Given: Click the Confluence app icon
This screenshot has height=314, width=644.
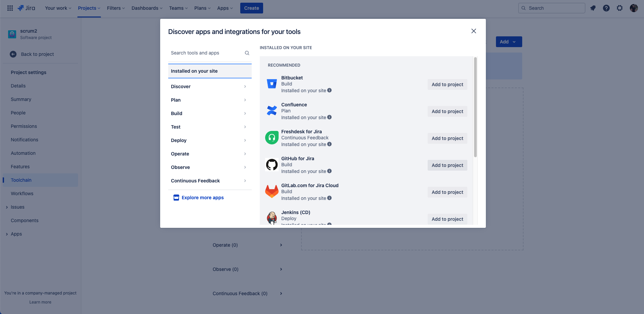Looking at the screenshot, I should (x=272, y=111).
